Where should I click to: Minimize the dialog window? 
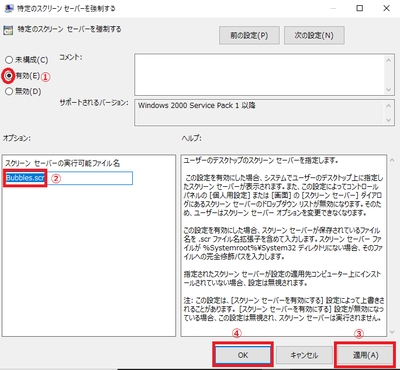click(x=333, y=8)
